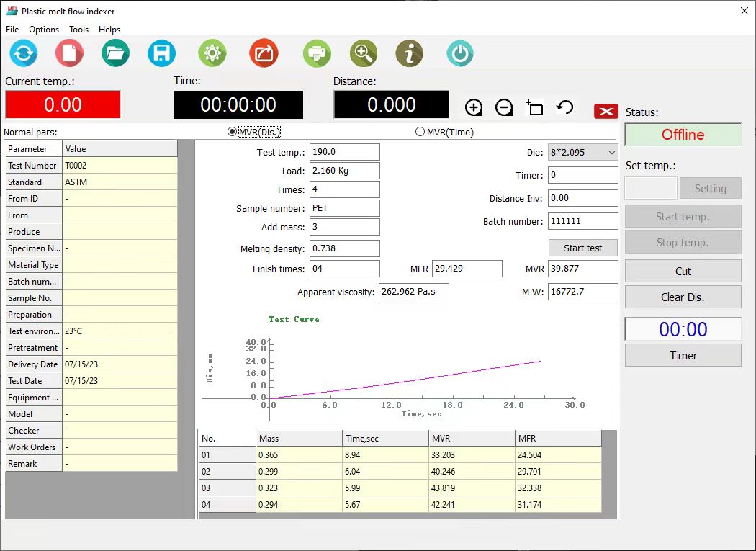Click the Clear Dis. button
This screenshot has height=551, width=756.
[x=682, y=297]
